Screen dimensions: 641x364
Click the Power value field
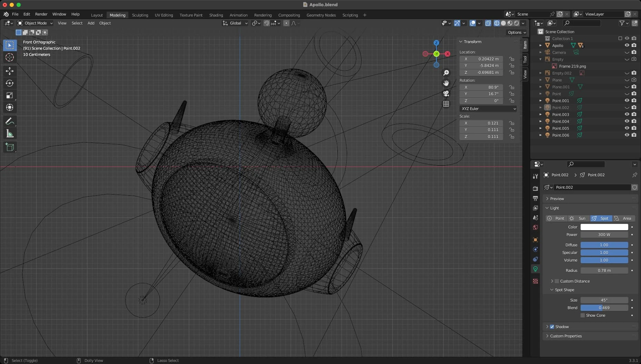[604, 235]
